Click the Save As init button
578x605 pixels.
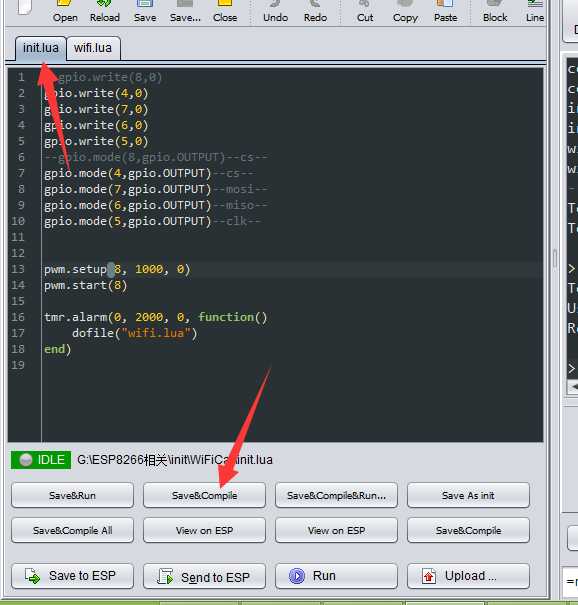(468, 495)
